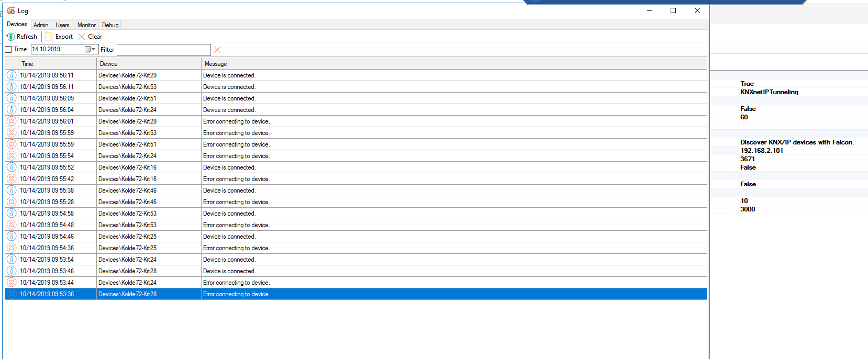This screenshot has height=359, width=868.
Task: Click the error icon of the 09:56:01 row
Action: pyautogui.click(x=11, y=121)
